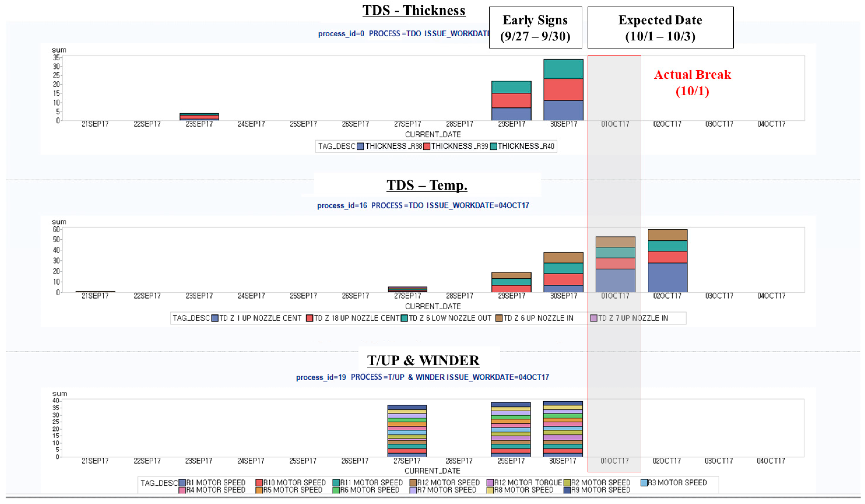Click the THICKNESS_R38 blue legend swatch
The height and width of the screenshot is (504, 865).
[x=360, y=146]
